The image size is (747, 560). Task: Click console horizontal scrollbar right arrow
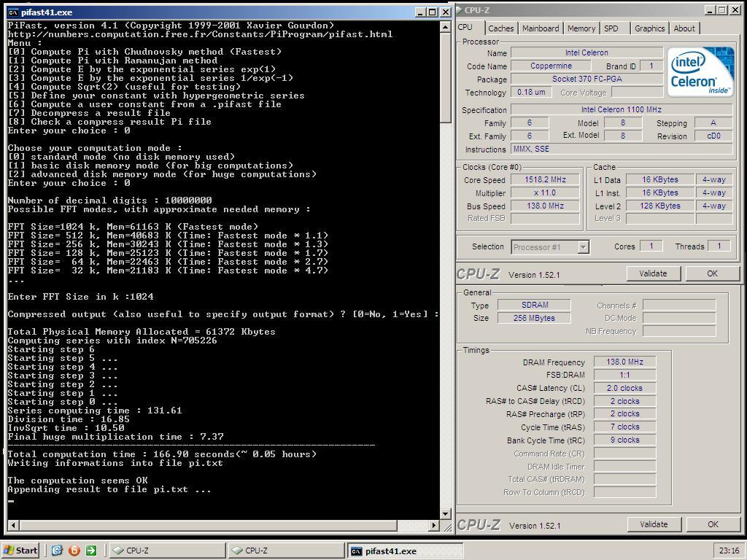[433, 525]
